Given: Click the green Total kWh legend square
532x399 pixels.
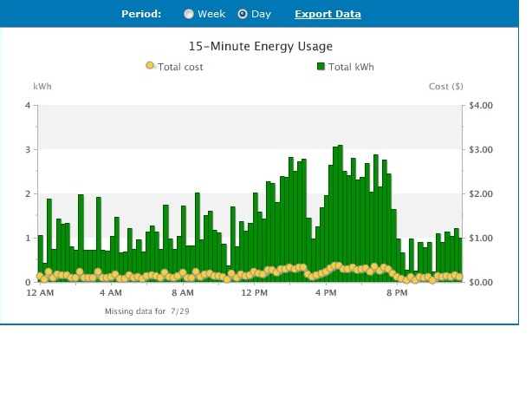Looking at the screenshot, I should point(321,67).
